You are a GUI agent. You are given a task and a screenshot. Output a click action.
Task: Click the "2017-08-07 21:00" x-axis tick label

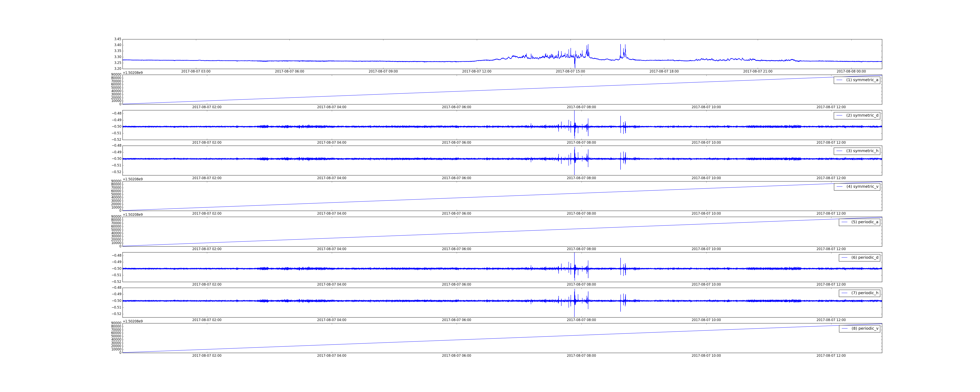point(758,72)
